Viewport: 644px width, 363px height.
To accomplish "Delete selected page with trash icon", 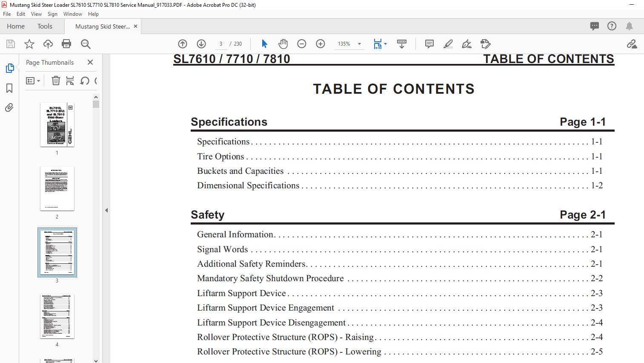I will 56,81.
